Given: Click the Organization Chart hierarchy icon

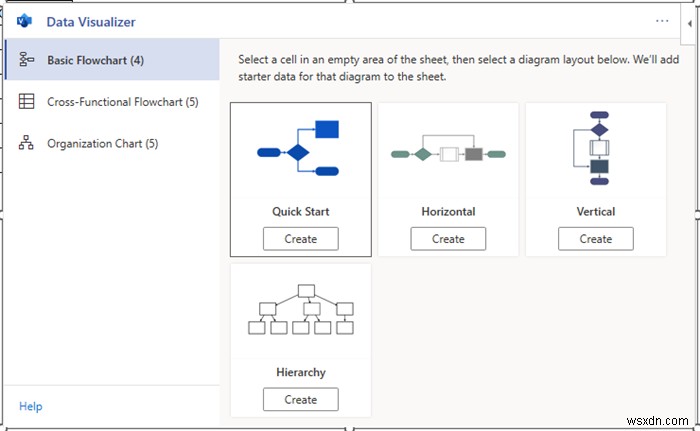Looking at the screenshot, I should tap(26, 143).
